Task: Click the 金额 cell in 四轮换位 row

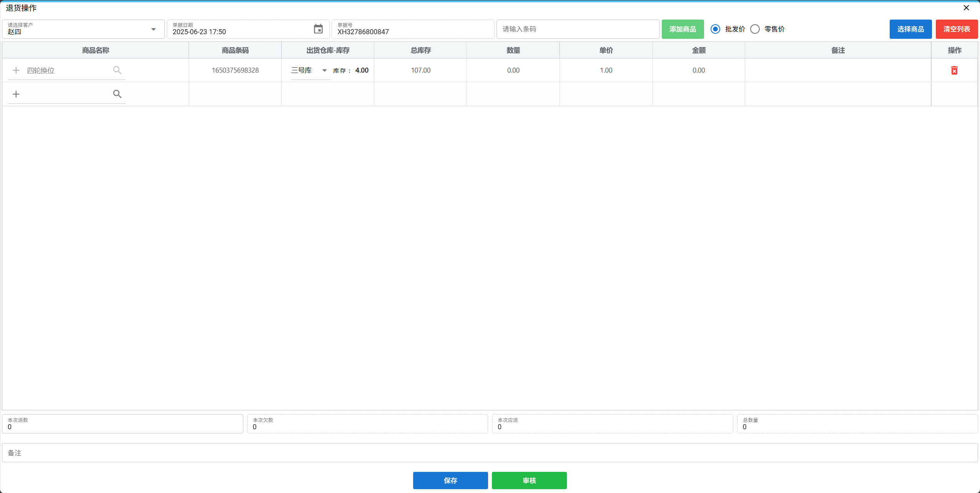Action: (x=698, y=70)
